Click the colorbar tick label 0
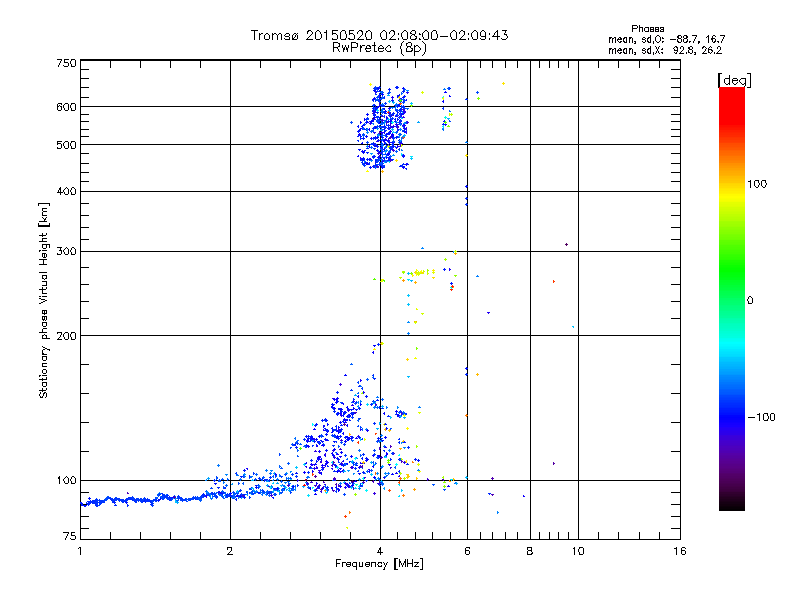Viewport: 800px width, 600px height. (x=751, y=300)
